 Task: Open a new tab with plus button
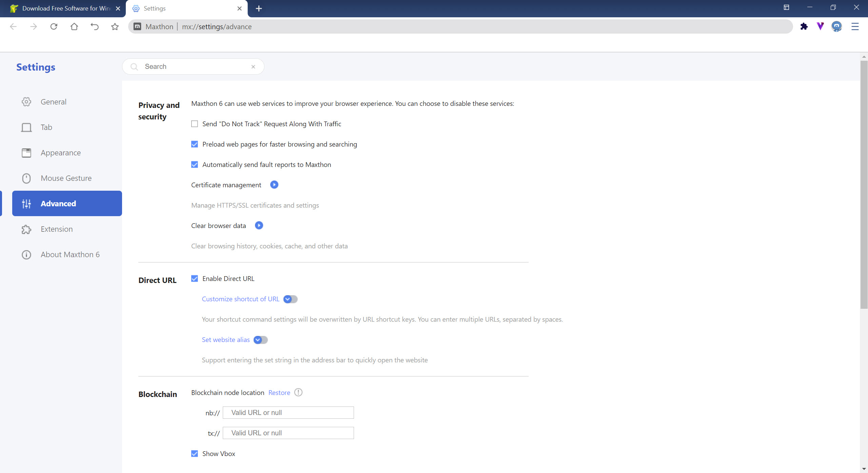(x=259, y=8)
